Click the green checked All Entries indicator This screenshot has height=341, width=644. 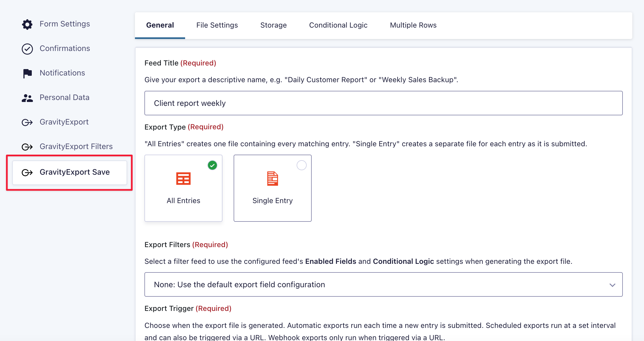(212, 165)
